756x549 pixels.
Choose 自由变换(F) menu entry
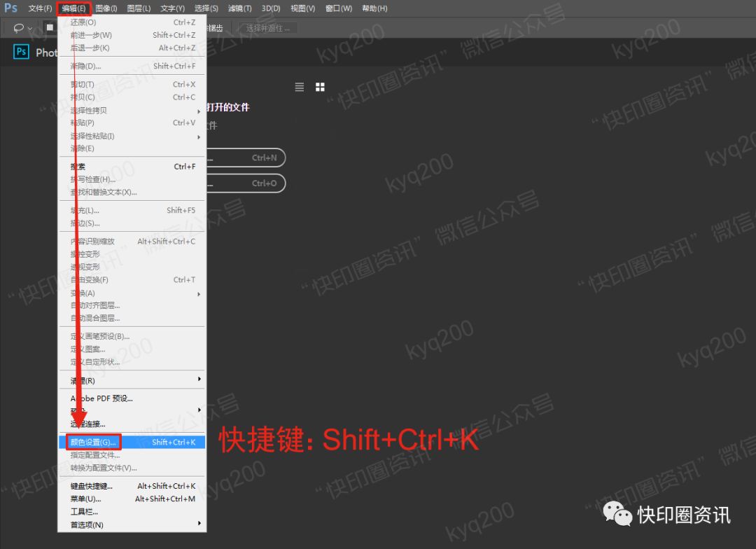[132, 280]
